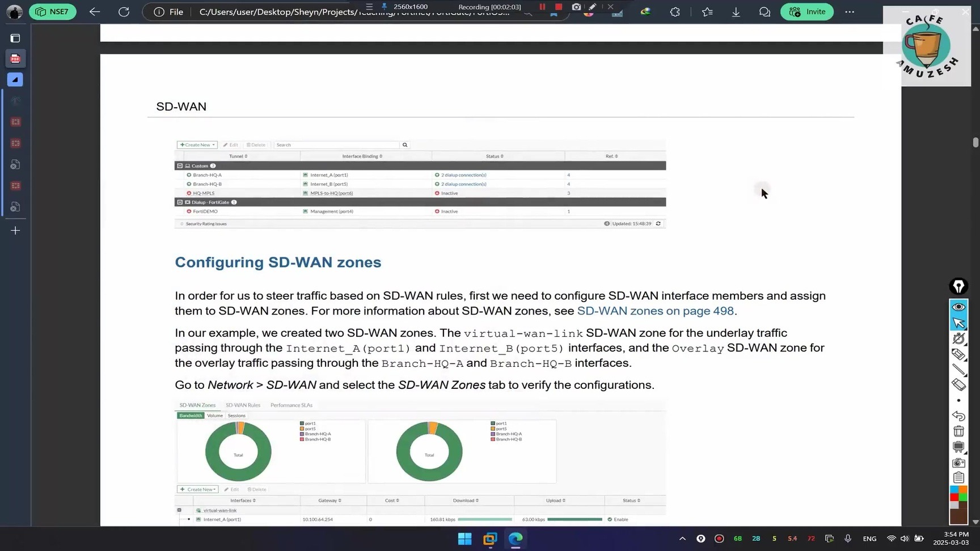Undo the last annotation
This screenshot has height=551, width=980.
958,416
